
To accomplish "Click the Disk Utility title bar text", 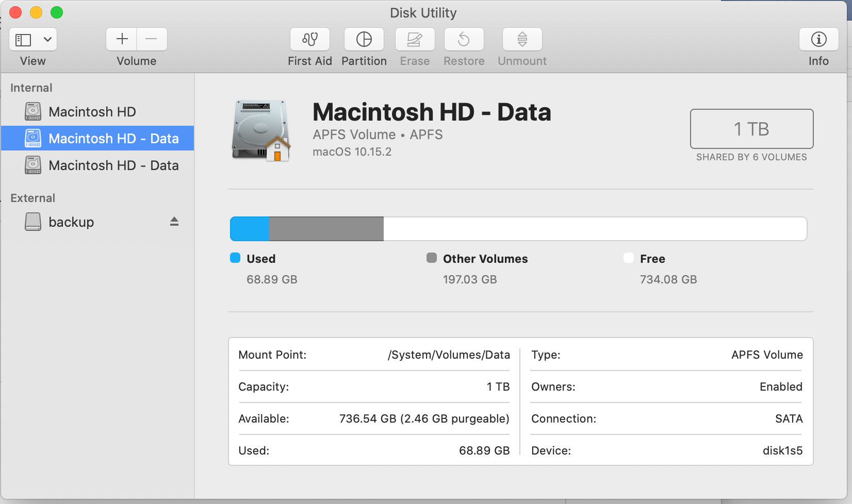I will (x=423, y=13).
